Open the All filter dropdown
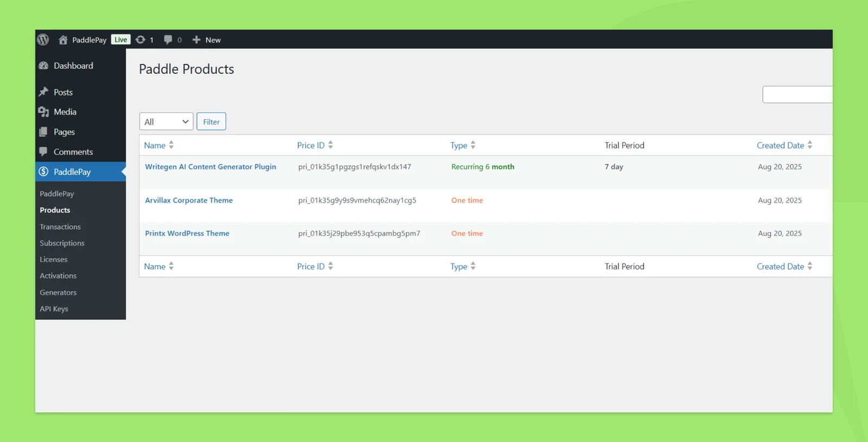868x442 pixels. coord(167,122)
